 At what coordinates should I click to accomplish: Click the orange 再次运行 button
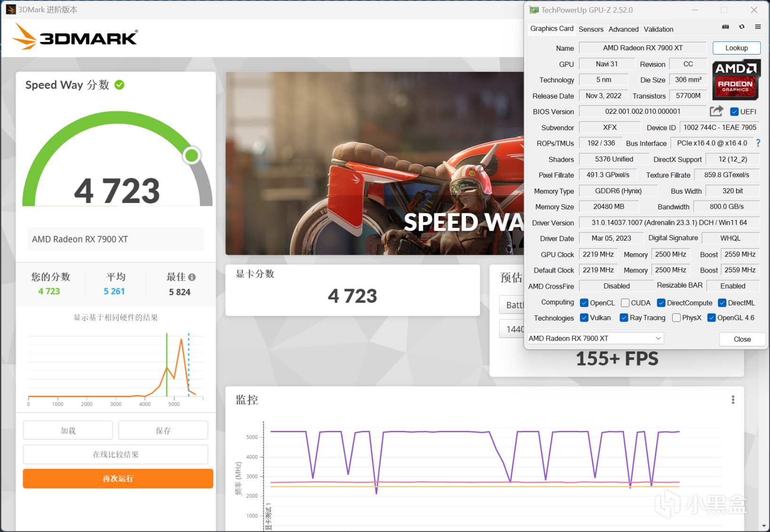pos(118,478)
